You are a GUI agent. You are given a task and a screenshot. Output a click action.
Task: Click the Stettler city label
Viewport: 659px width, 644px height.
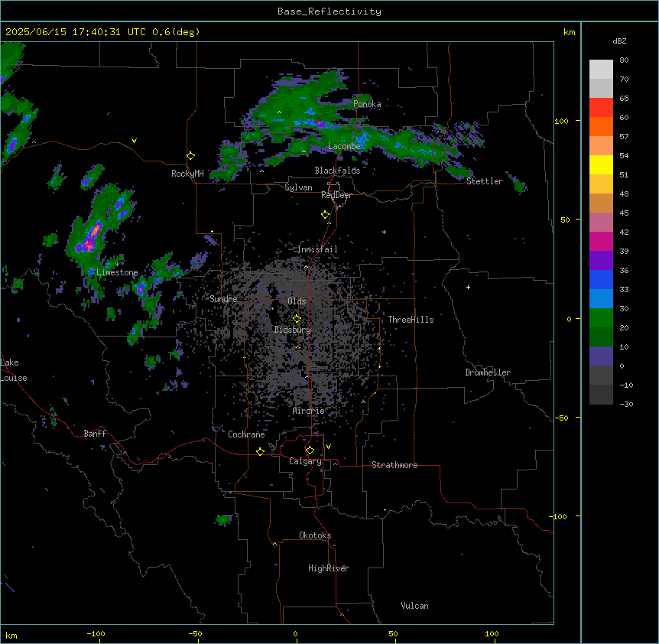point(485,181)
